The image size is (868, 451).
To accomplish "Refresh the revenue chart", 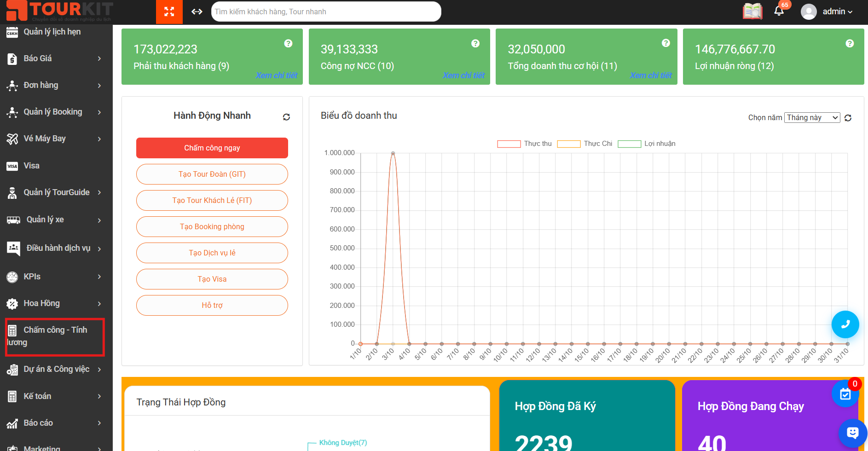I will [x=848, y=118].
